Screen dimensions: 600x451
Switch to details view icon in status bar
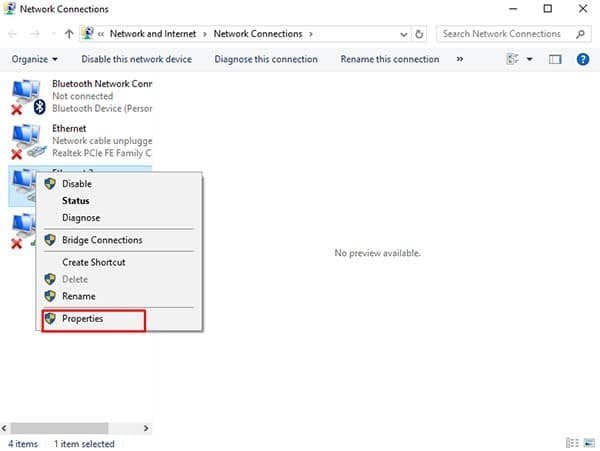pyautogui.click(x=572, y=443)
